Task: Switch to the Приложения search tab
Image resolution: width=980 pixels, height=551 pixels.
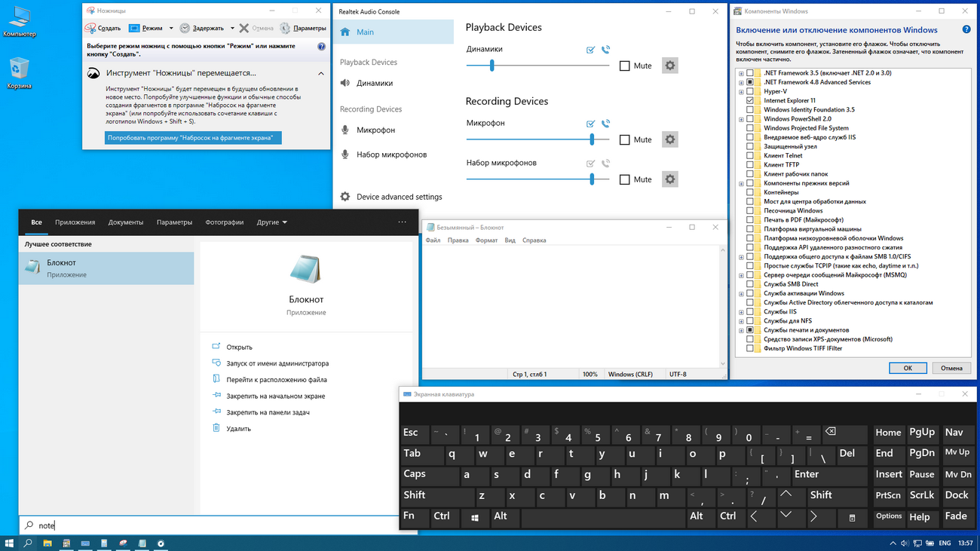Action: tap(75, 222)
